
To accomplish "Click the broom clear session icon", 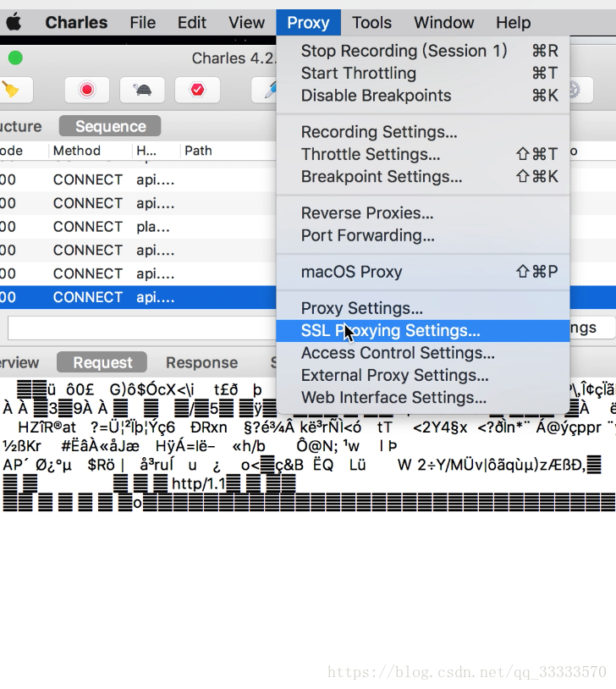I will (12, 90).
